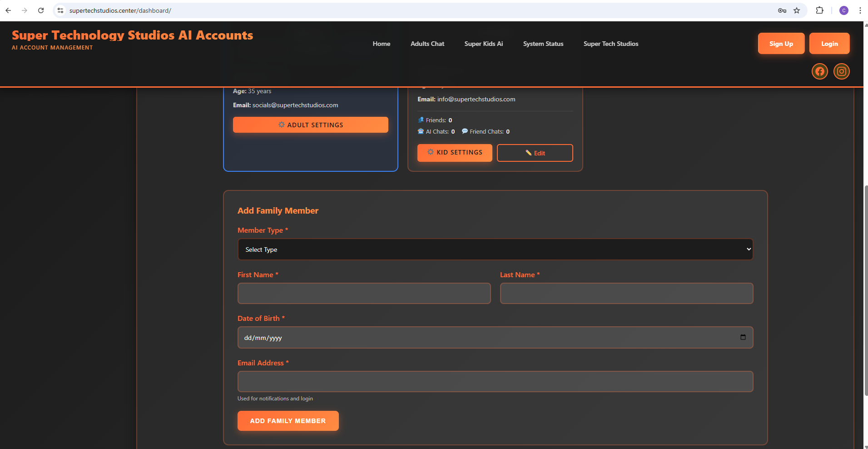The image size is (868, 449).
Task: Click 'Used for notifications and login' hint
Action: click(275, 399)
